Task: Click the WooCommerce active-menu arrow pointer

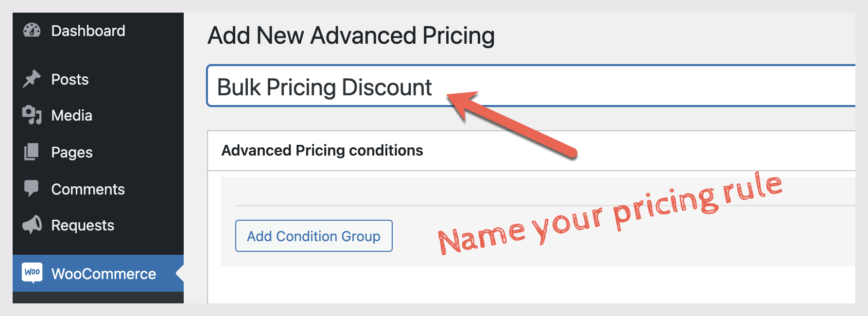Action: 180,273
